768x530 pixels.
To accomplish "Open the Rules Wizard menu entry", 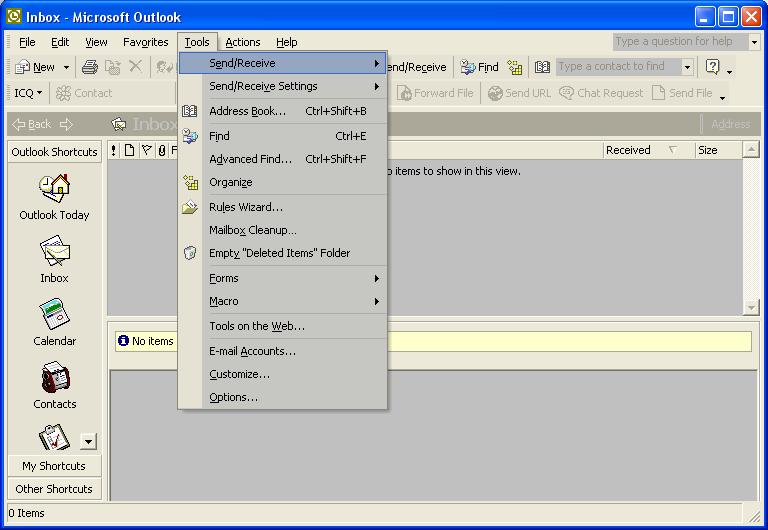I will tap(283, 207).
